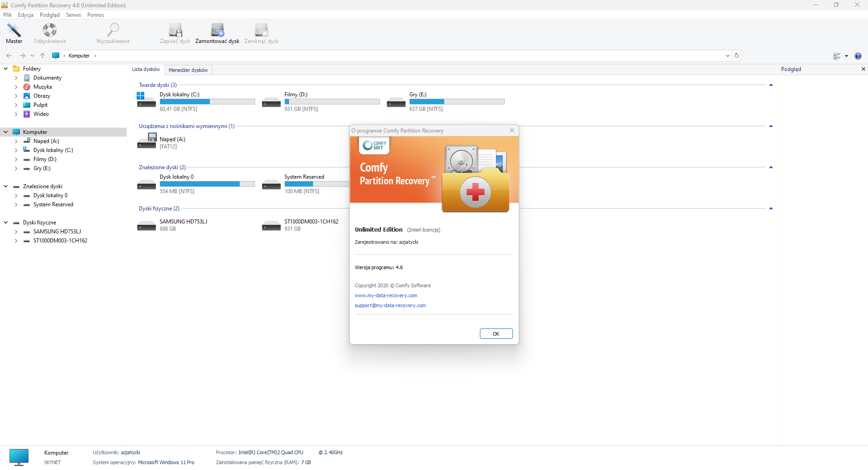Screen dimensions: 868x470
Task: Click the support@my-data-recovery.com email link
Action: (x=390, y=305)
